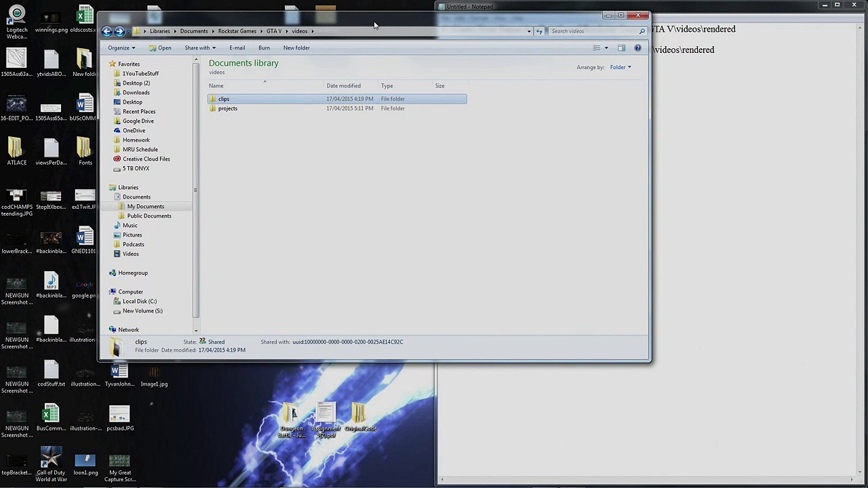868x488 pixels.
Task: Open Recent Places in Favorites
Action: point(138,111)
